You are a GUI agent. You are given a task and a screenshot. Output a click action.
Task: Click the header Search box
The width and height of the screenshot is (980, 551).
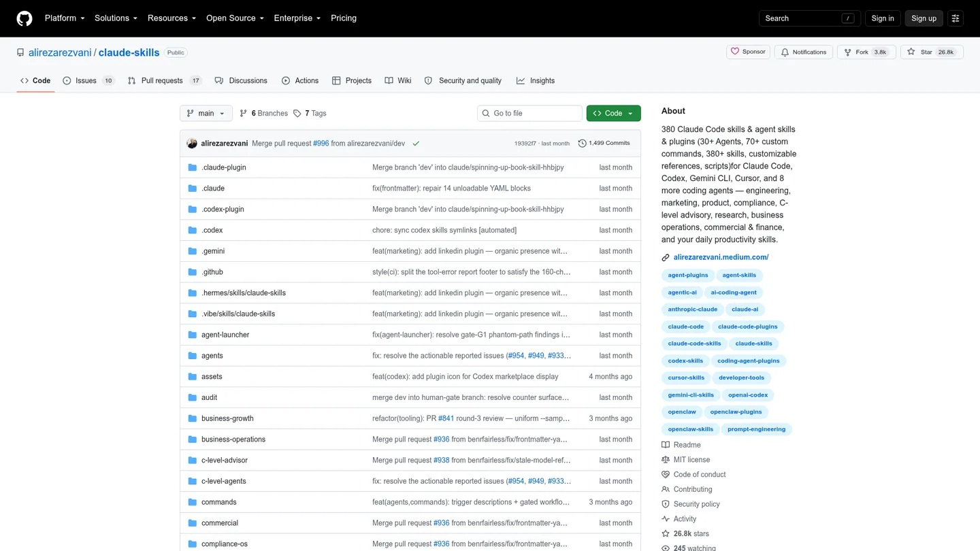(810, 18)
